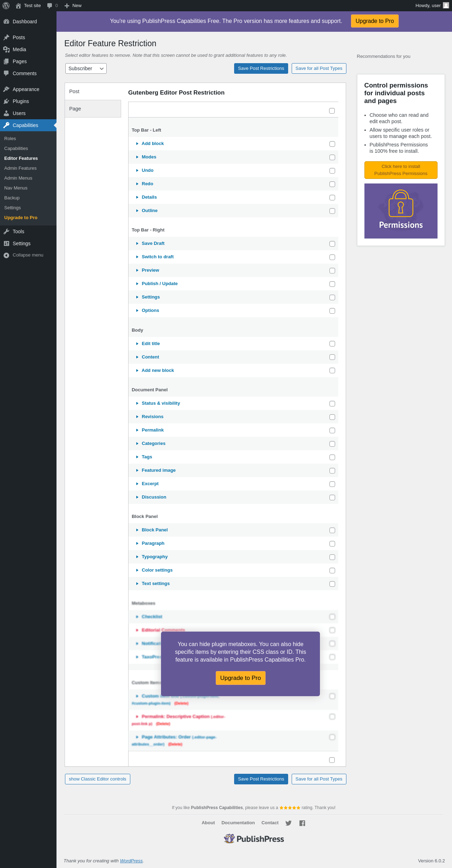Click the five-star rating icons
This screenshot has height=868, width=452.
(x=290, y=808)
